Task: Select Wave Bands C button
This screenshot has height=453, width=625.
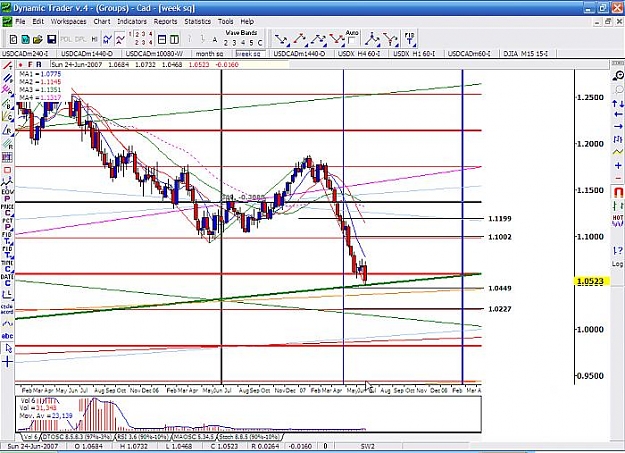Action: [259, 43]
